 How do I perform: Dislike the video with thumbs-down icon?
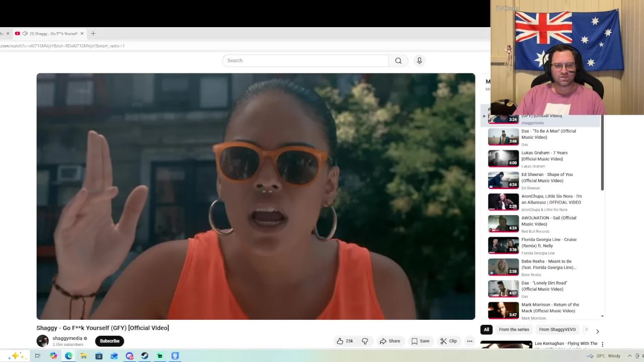click(365, 341)
